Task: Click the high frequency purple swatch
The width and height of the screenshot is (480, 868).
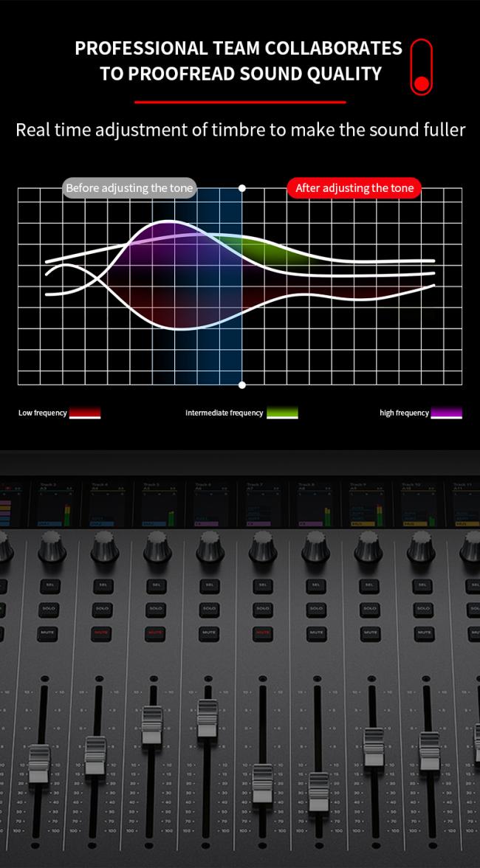Action: click(446, 413)
